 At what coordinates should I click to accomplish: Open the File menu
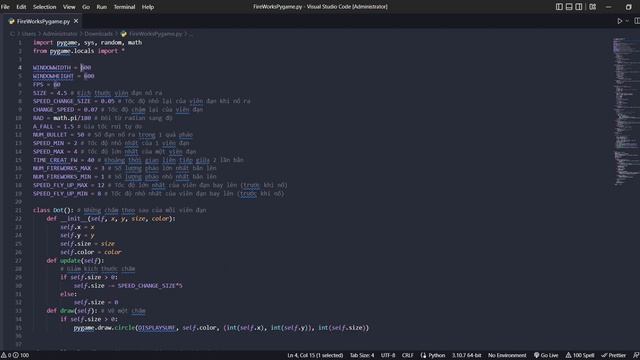click(x=5, y=7)
